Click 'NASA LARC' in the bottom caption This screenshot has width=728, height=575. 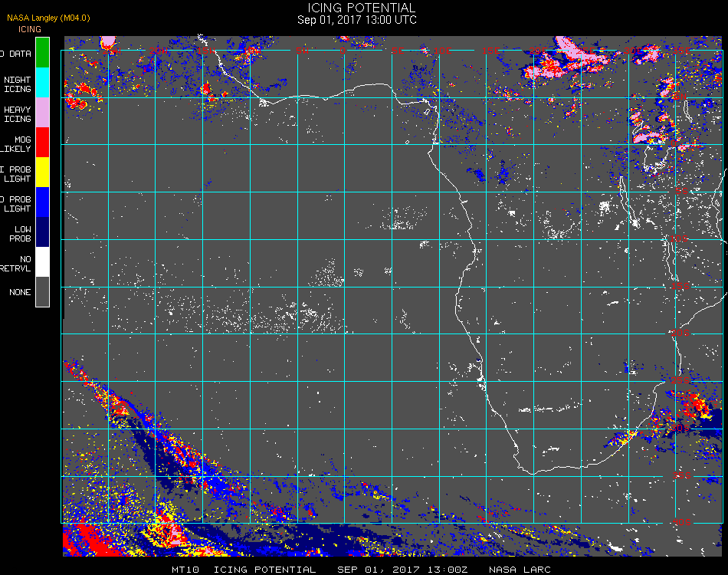(520, 570)
